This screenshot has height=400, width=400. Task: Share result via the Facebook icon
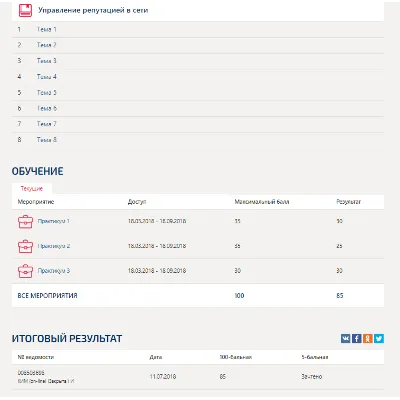pos(357,339)
